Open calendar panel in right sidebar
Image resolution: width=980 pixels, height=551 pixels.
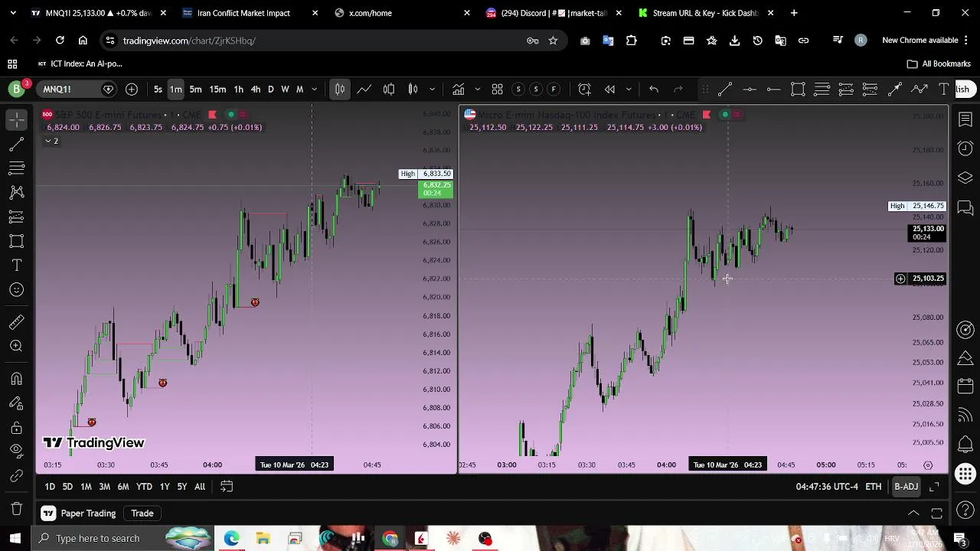click(x=965, y=388)
